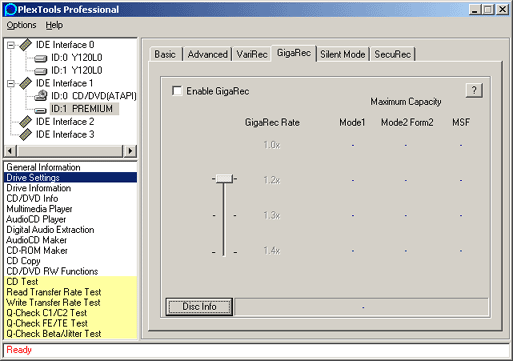Select IDE Interface 3 in the tree
This screenshot has width=513, height=361.
[65, 134]
